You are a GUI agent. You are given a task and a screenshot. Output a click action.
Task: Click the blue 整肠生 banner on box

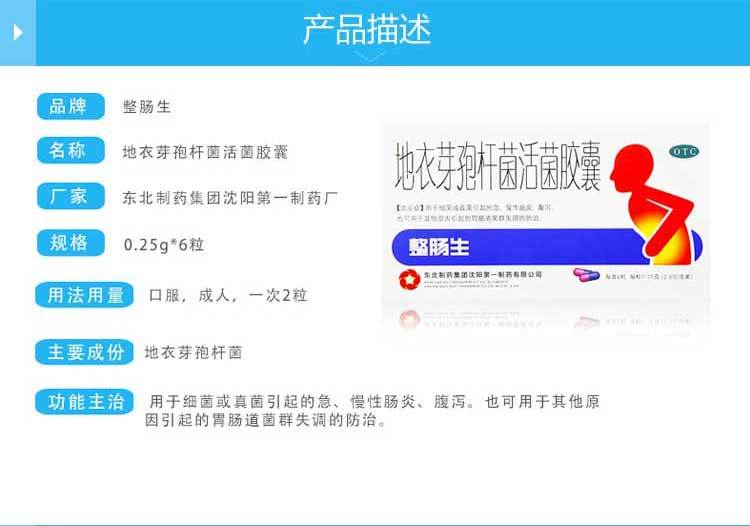pos(519,247)
